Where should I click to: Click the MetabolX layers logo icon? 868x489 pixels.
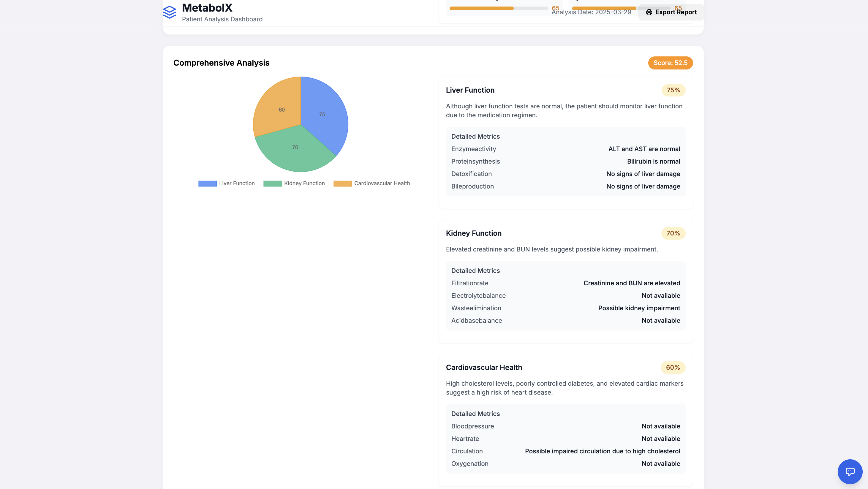[170, 12]
